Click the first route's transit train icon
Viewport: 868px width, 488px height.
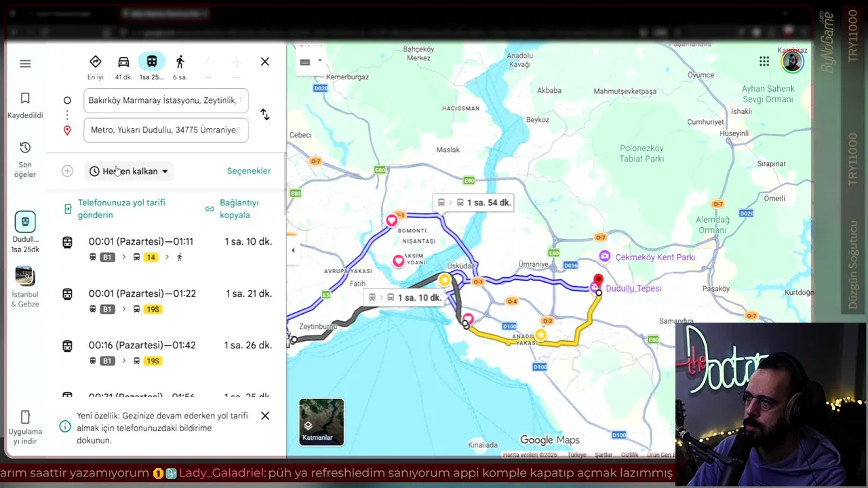(67, 242)
